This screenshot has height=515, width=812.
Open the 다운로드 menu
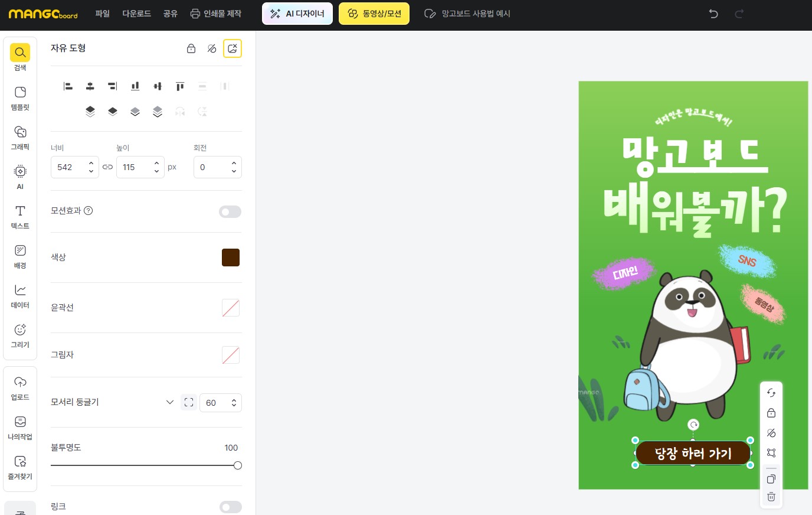pyautogui.click(x=136, y=14)
